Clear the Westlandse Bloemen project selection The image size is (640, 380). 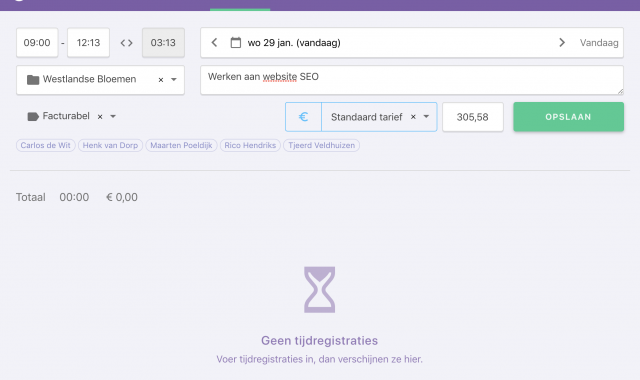coord(161,80)
